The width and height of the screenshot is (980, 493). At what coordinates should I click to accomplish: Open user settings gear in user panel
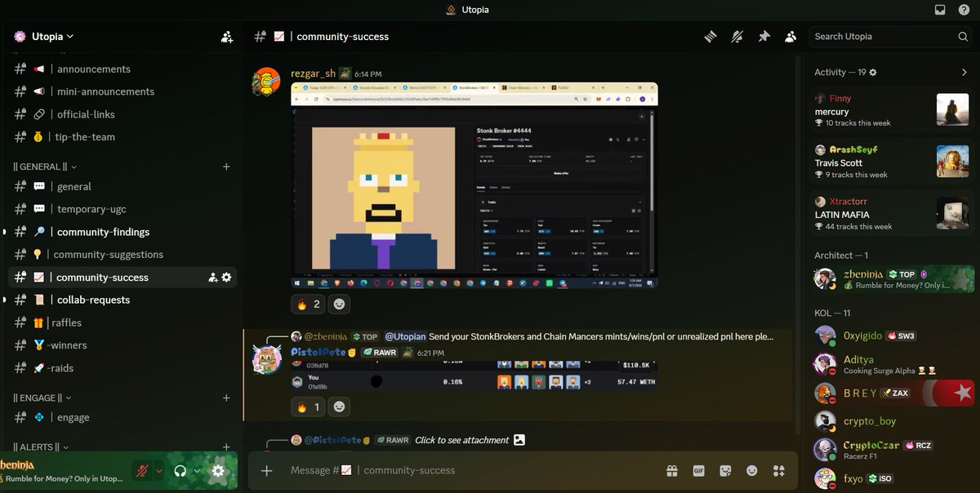(218, 471)
